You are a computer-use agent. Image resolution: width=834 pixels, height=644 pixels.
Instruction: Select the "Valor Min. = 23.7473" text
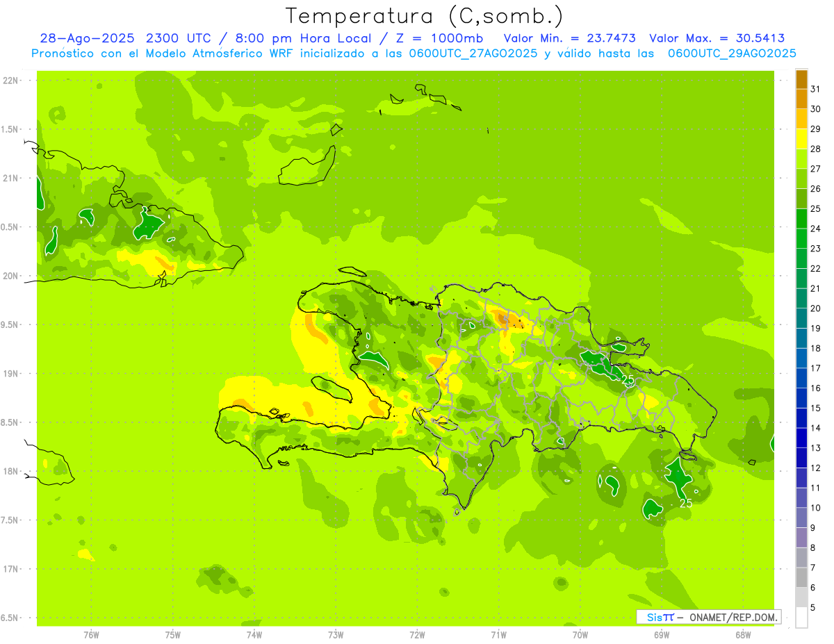click(571, 38)
